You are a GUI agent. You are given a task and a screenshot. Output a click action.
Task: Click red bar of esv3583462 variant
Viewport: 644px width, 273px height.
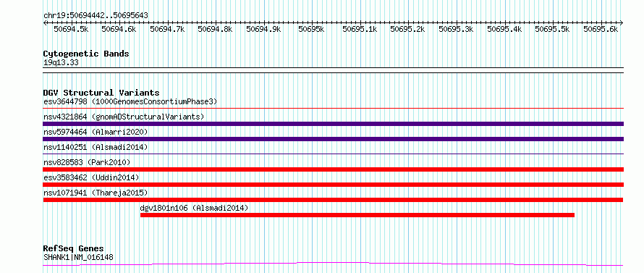tap(334, 185)
